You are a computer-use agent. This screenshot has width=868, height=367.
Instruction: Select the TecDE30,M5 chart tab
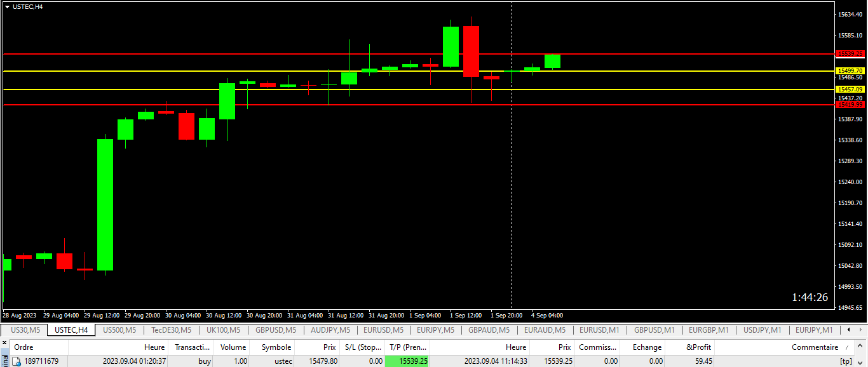171,330
